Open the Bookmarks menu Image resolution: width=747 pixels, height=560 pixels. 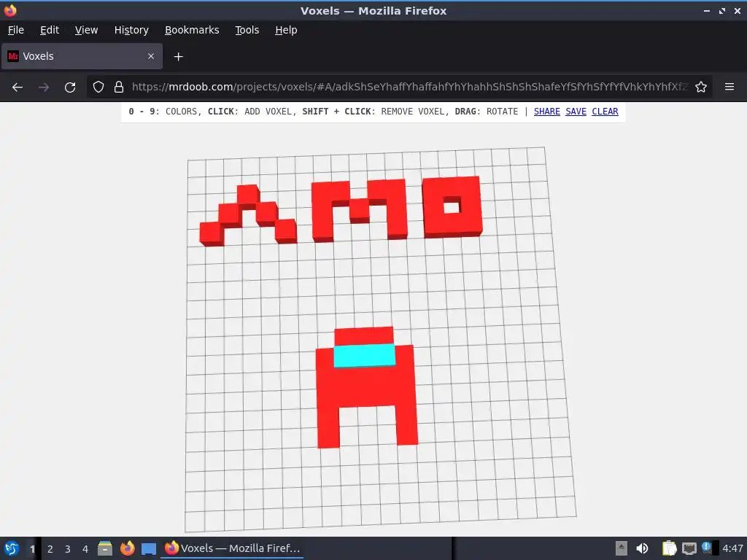tap(192, 30)
